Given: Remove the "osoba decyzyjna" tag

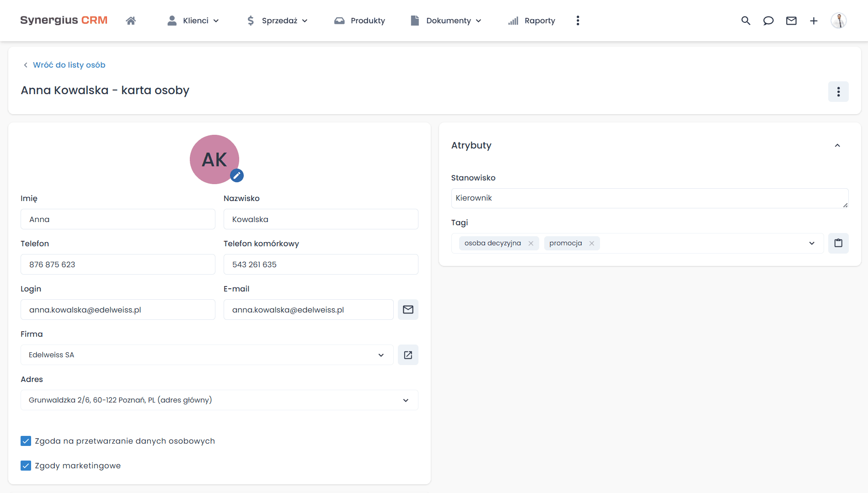Looking at the screenshot, I should (x=531, y=244).
